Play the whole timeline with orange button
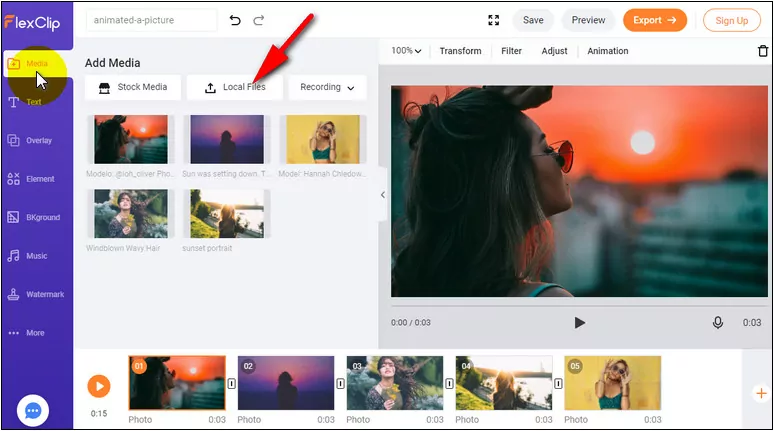This screenshot has width=774, height=431. point(99,386)
